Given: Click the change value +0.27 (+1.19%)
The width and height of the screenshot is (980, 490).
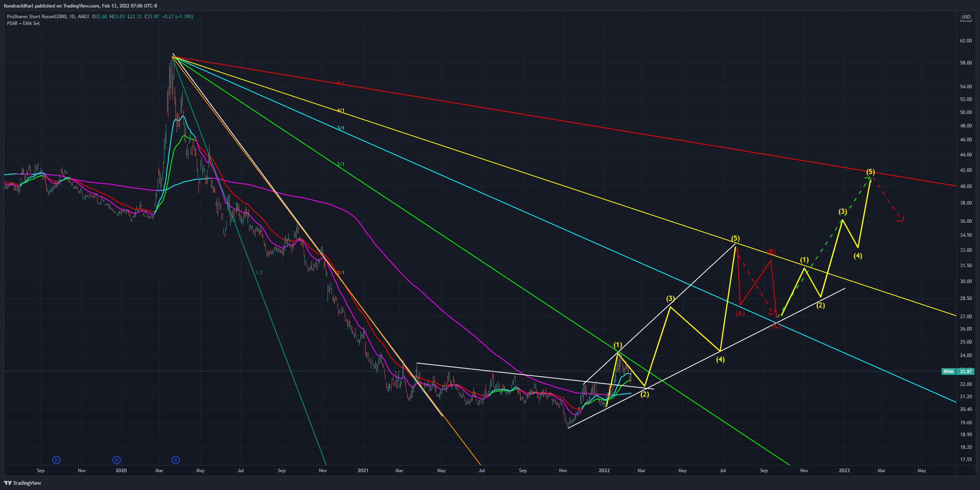Looking at the screenshot, I should (x=177, y=17).
